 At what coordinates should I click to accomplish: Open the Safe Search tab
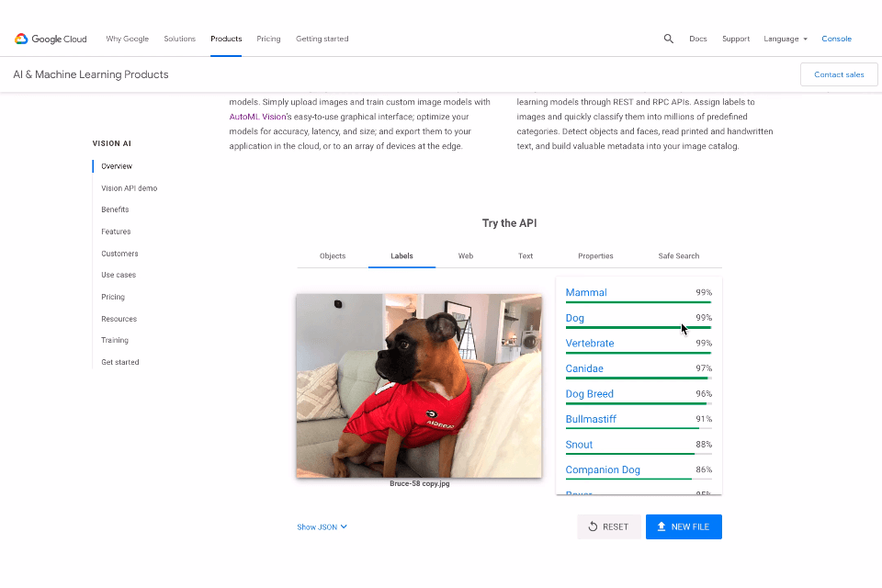pos(678,256)
